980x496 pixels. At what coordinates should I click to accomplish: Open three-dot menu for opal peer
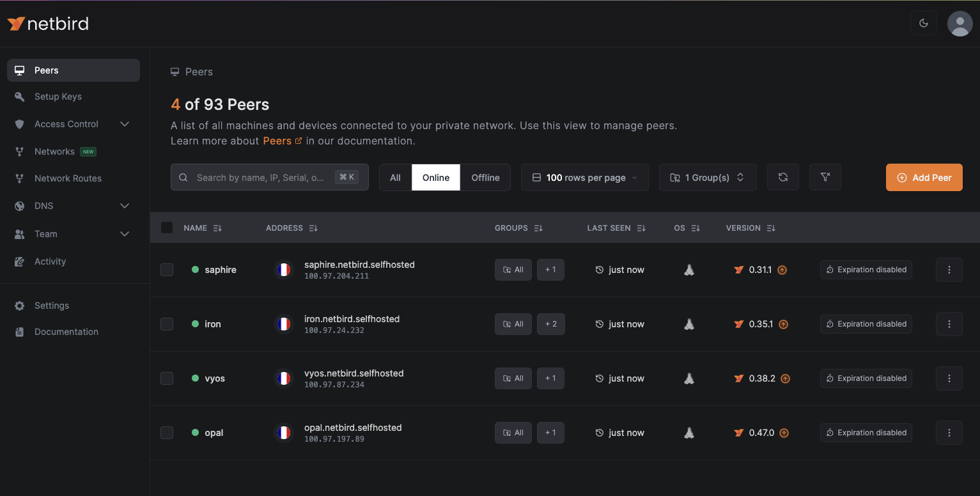pos(949,433)
